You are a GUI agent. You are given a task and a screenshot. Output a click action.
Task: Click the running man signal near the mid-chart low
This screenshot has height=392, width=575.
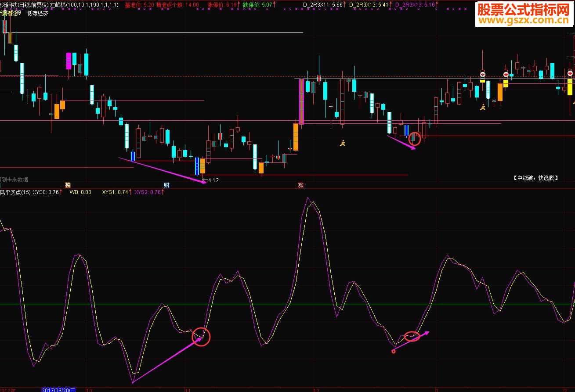343,143
